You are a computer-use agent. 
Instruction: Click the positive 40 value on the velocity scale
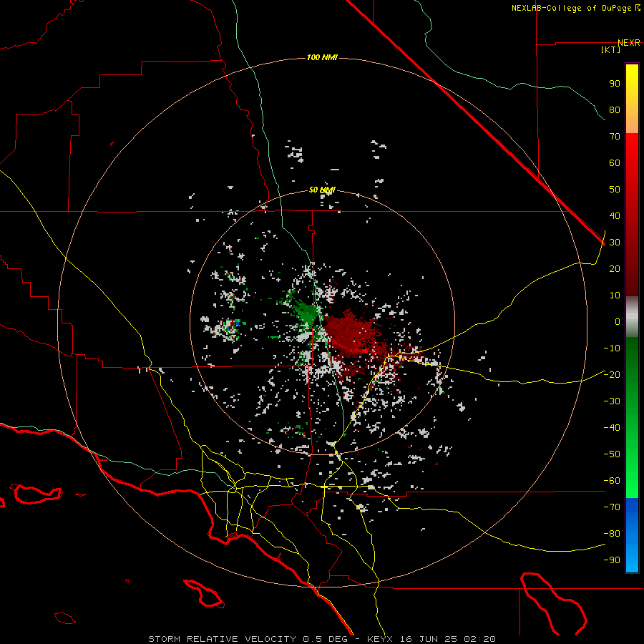615,216
